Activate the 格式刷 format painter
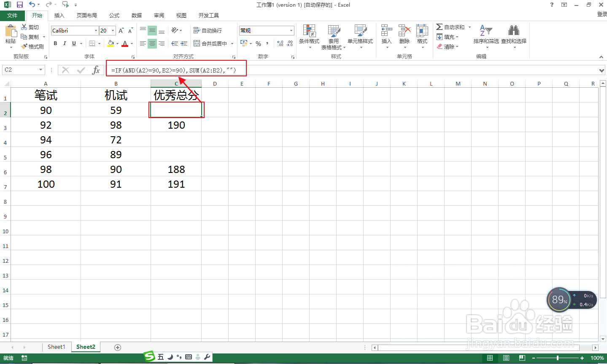This screenshot has height=364, width=607. tap(32, 46)
